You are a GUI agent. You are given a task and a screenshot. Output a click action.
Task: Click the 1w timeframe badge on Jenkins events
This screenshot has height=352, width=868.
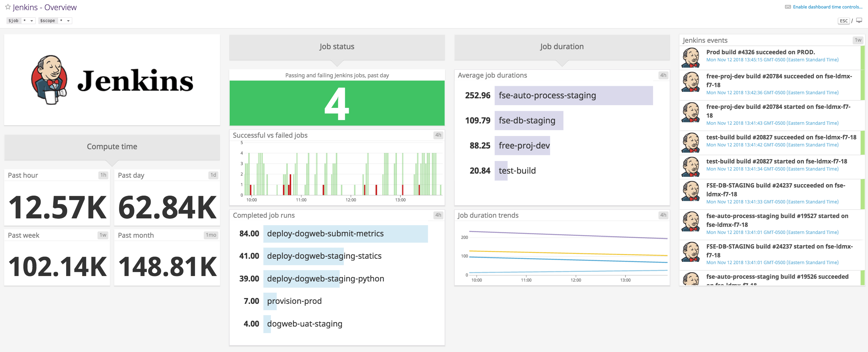858,40
